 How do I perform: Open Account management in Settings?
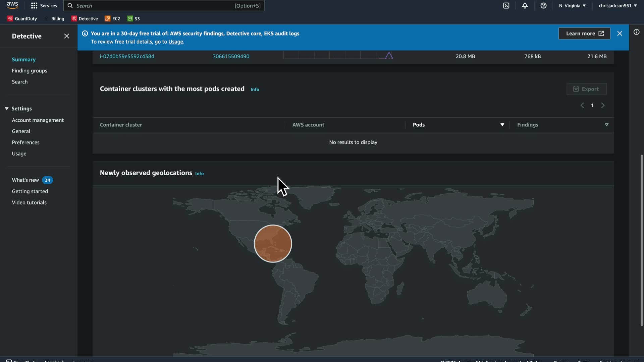(x=38, y=120)
